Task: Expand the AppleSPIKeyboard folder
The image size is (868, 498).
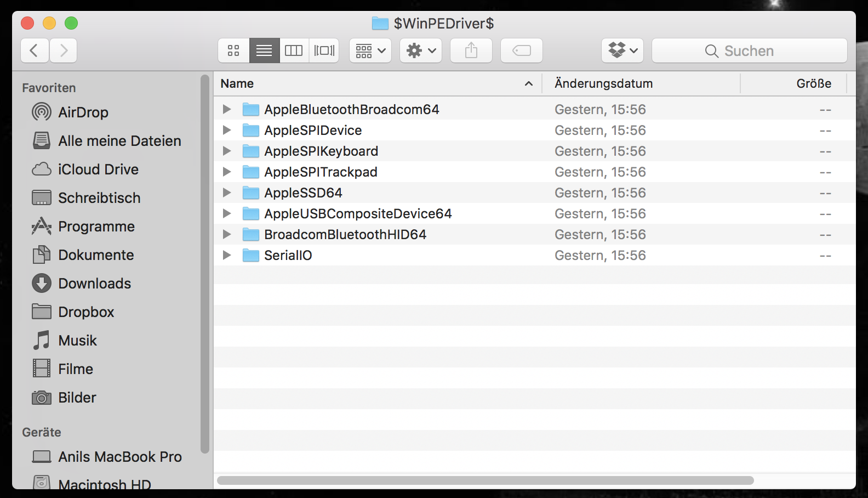Action: click(226, 151)
